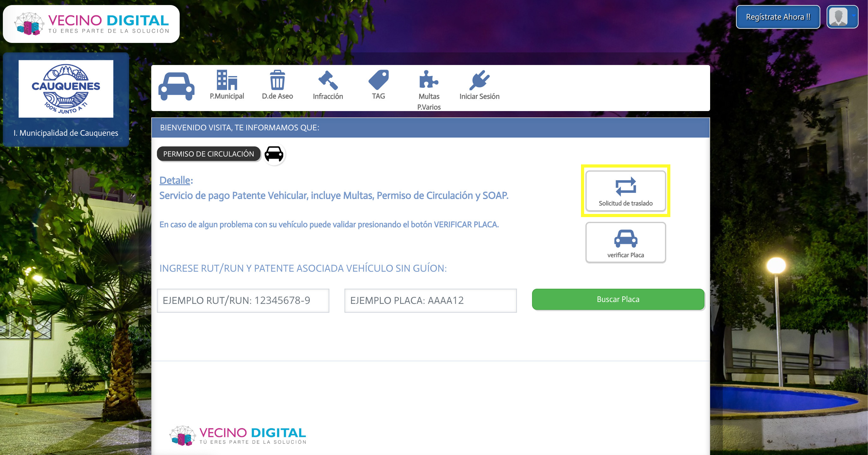
Task: Select the PERMISO DE CIRCULACIÓN pill label
Action: (x=209, y=154)
